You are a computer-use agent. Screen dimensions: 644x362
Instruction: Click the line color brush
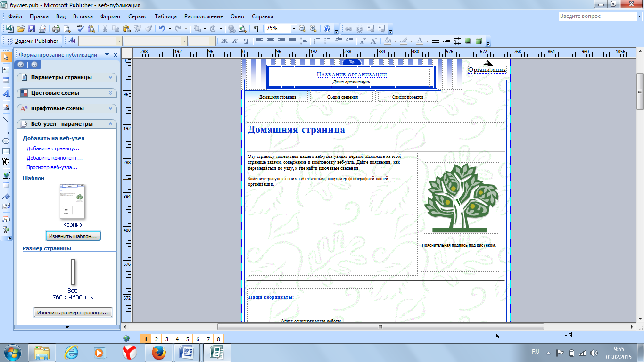point(404,41)
